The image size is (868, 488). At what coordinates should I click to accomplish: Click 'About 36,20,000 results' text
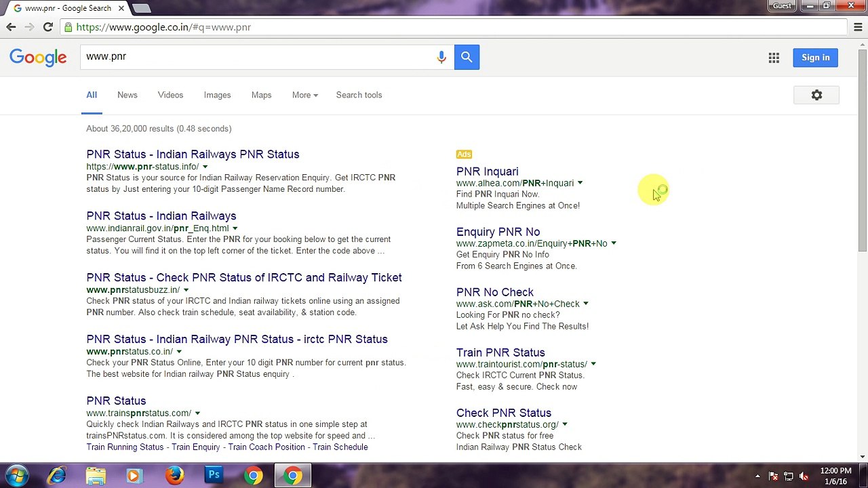[x=159, y=129]
